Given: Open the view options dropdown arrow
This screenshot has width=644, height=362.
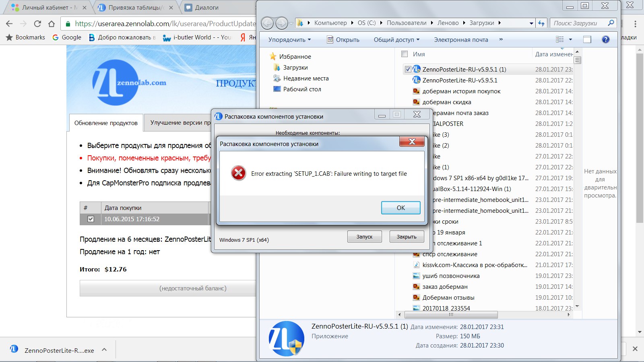Looking at the screenshot, I should pos(570,39).
